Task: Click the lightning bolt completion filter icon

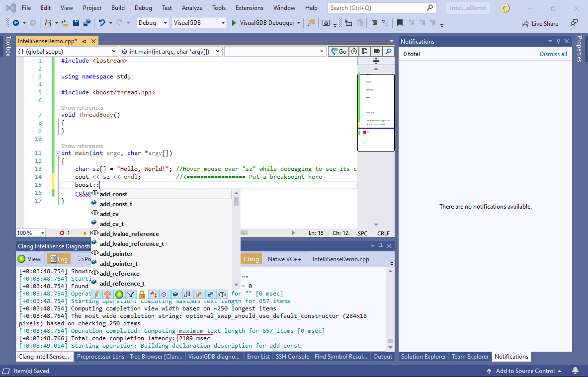Action: point(97,294)
